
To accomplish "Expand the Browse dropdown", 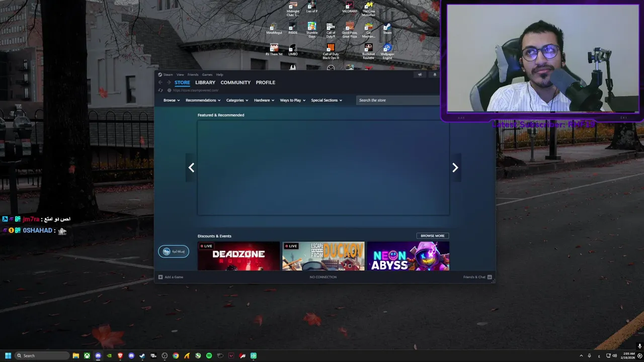I will click(172, 100).
